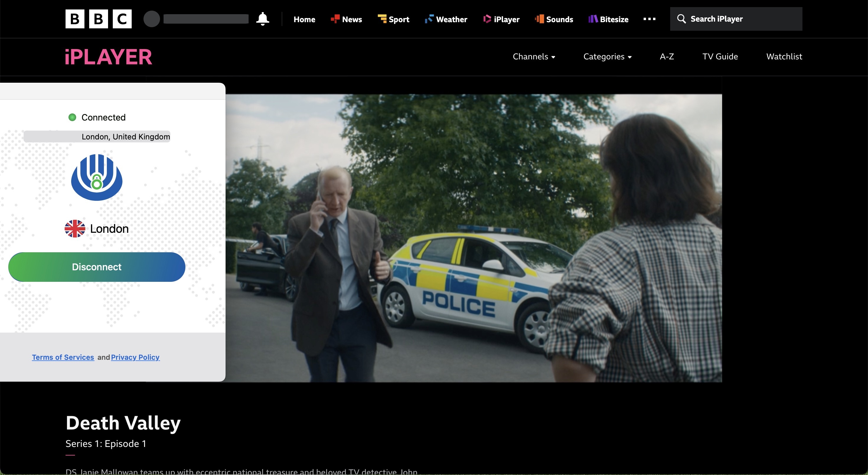The width and height of the screenshot is (868, 475).
Task: Open BBC Weather from the top bar
Action: coord(446,19)
